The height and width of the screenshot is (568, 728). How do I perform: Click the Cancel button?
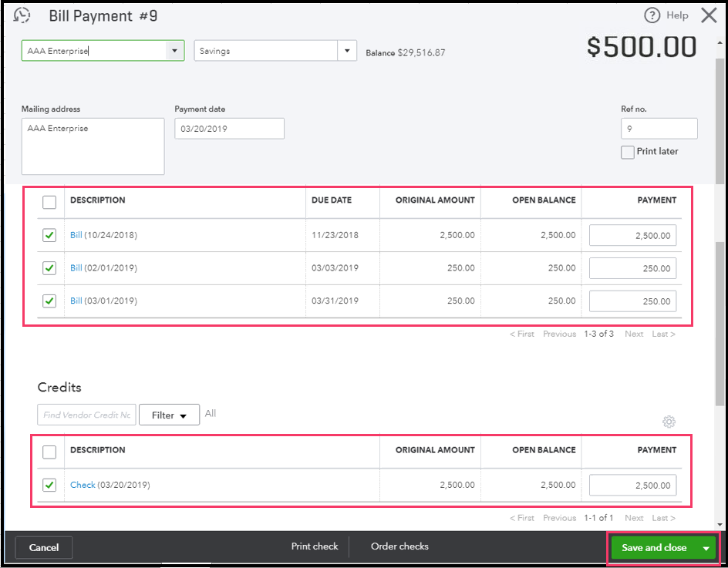click(x=44, y=548)
